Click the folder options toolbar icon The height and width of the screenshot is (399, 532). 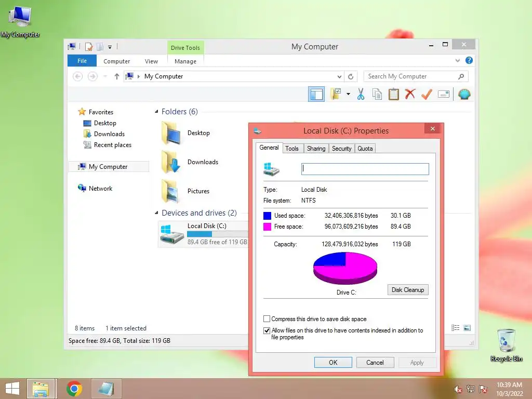point(336,94)
